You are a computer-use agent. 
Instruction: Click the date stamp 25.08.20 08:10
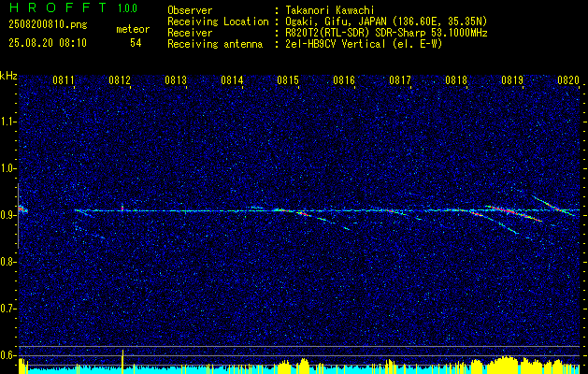(48, 43)
